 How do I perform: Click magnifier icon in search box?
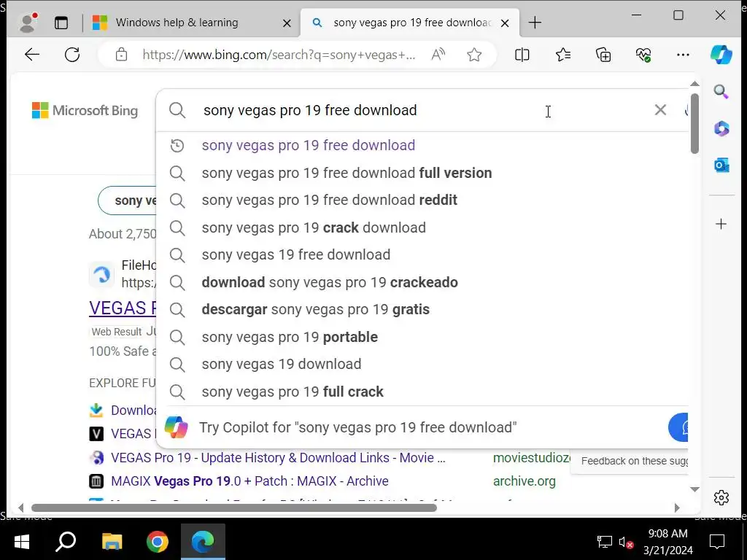tap(177, 111)
